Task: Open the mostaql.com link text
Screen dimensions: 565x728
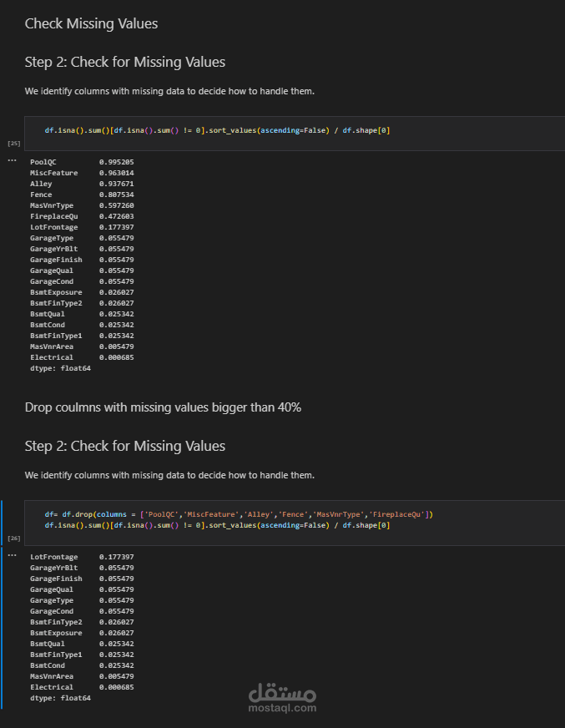Action: point(282,708)
